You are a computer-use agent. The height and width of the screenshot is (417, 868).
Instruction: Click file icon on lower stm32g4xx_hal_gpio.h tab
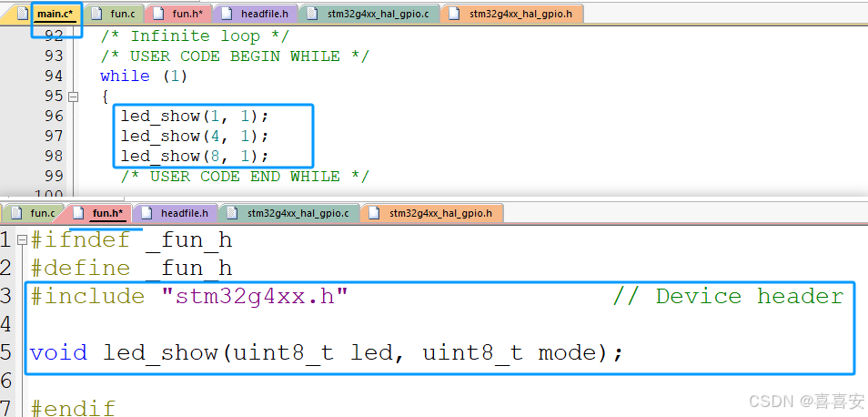pyautogui.click(x=375, y=213)
